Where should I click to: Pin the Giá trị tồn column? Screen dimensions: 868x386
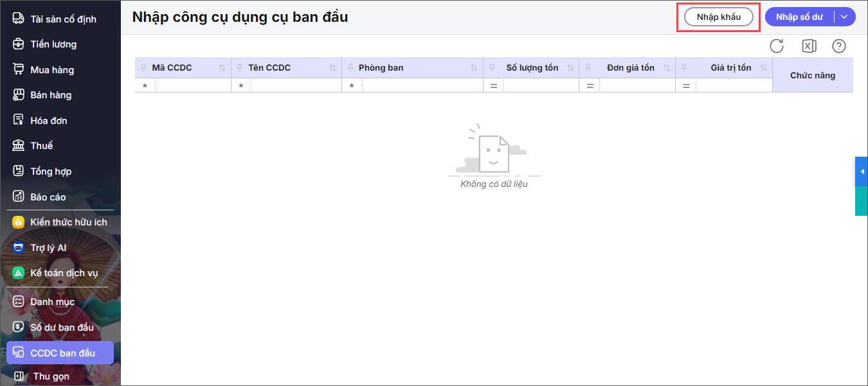coord(685,68)
